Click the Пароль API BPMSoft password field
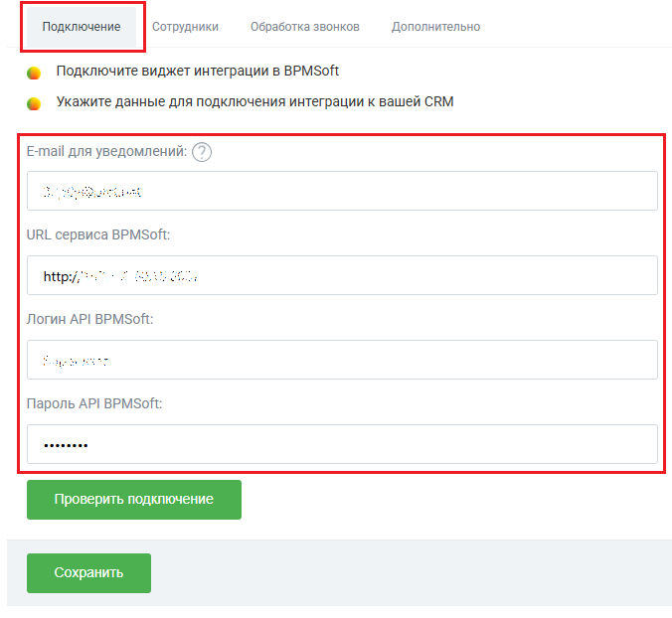This screenshot has height=618, width=672. click(342, 444)
